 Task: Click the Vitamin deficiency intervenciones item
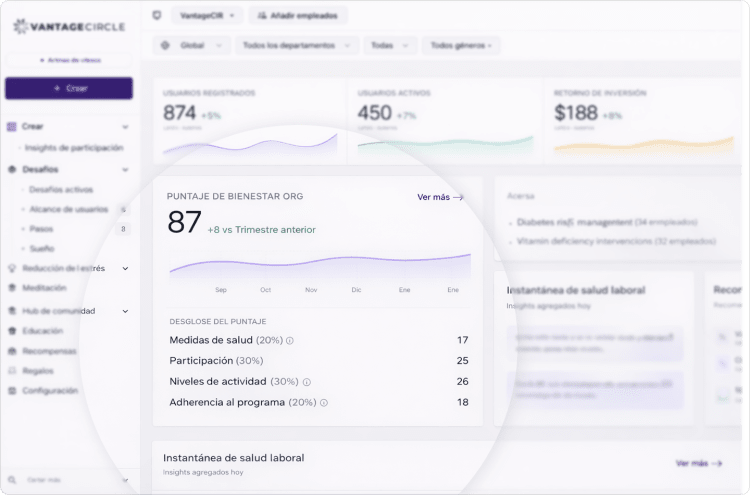pyautogui.click(x=616, y=242)
